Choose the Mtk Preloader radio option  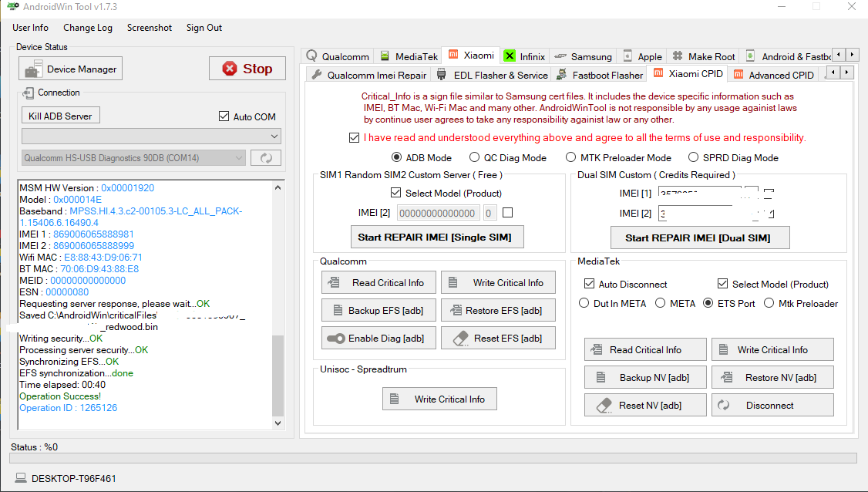tap(769, 303)
